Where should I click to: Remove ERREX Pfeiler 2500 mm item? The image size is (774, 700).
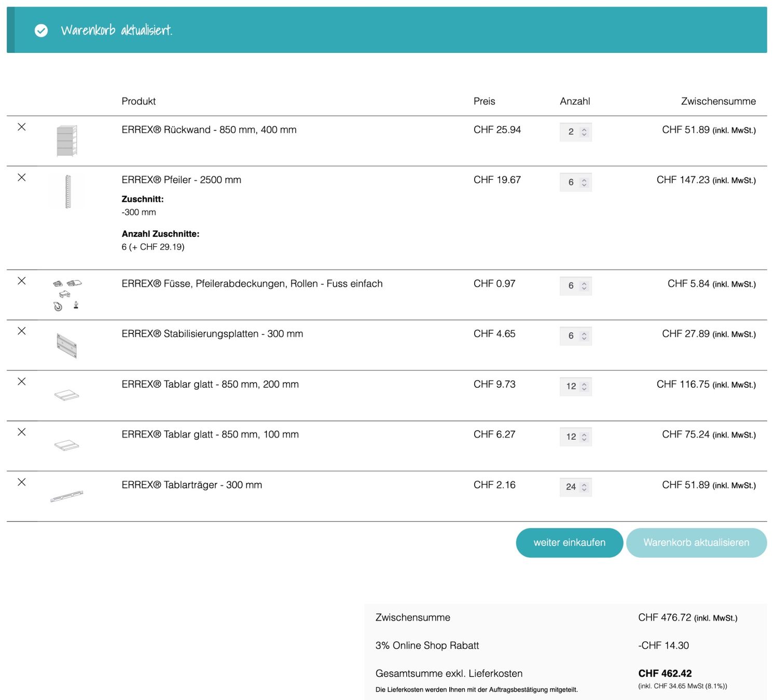pos(22,177)
